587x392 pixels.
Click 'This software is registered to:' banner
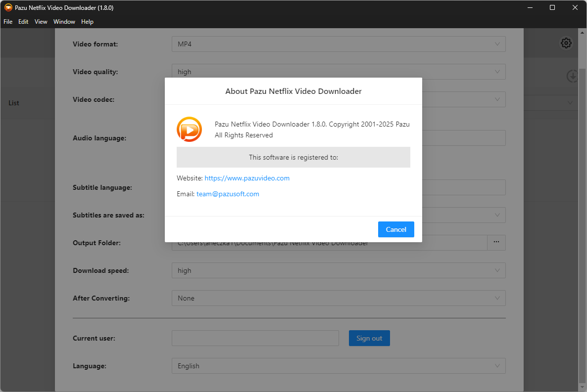(x=293, y=157)
